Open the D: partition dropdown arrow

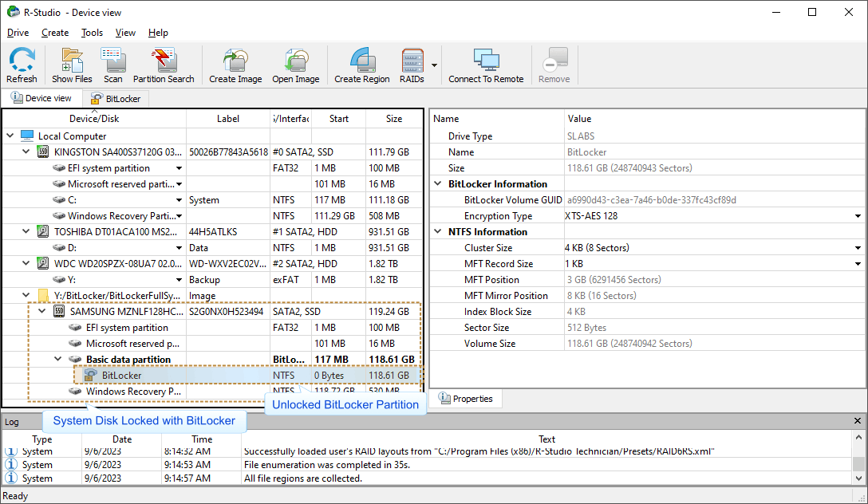[179, 248]
